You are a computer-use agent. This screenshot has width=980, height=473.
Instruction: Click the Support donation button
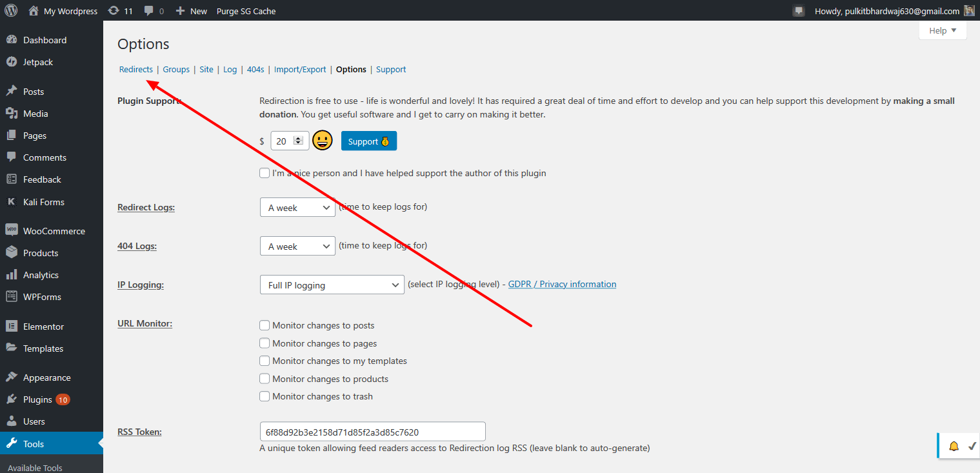368,141
